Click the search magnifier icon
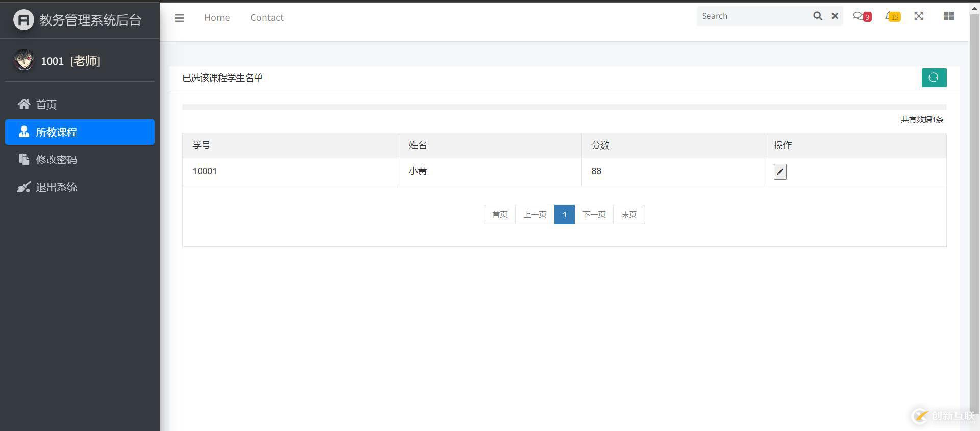The image size is (980, 431). (817, 16)
